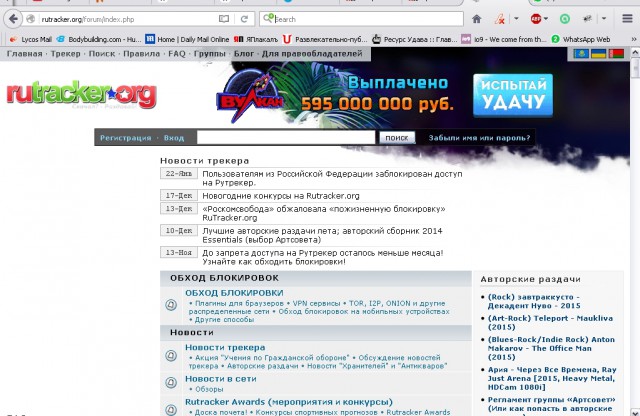Click the ИСПЫТАЙ УДАЧУ banner button
The width and height of the screenshot is (640, 416).
[x=513, y=95]
